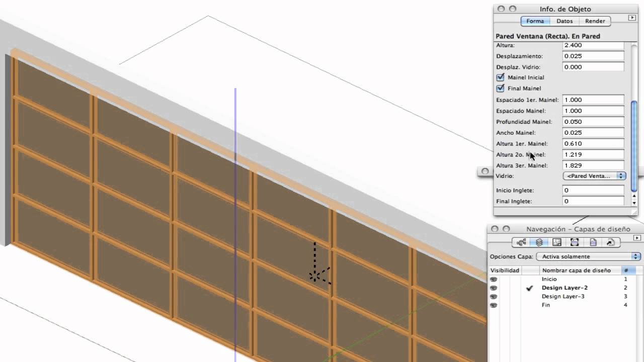Switch to the Render tab
The image size is (644, 362).
click(x=595, y=21)
